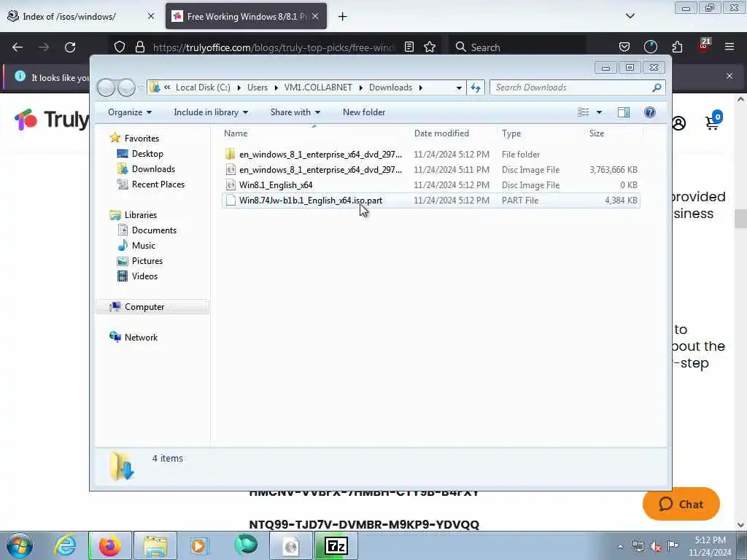Viewport: 747px width, 560px height.
Task: Open Share with dropdown
Action: pos(295,112)
